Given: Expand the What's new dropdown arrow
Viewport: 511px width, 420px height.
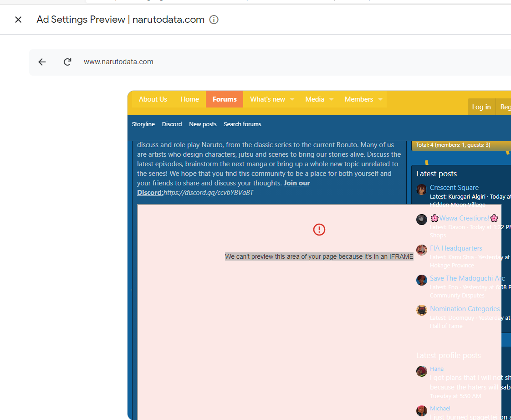Looking at the screenshot, I should [x=292, y=99].
